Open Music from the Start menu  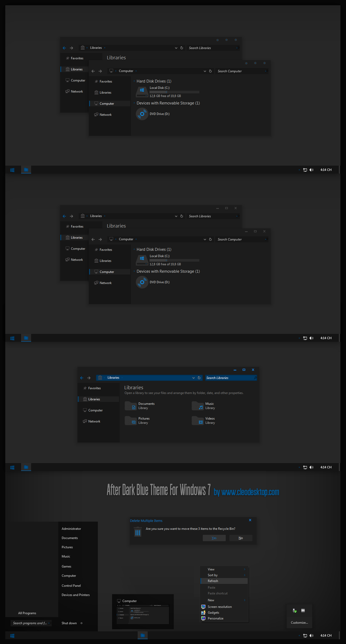coord(66,556)
